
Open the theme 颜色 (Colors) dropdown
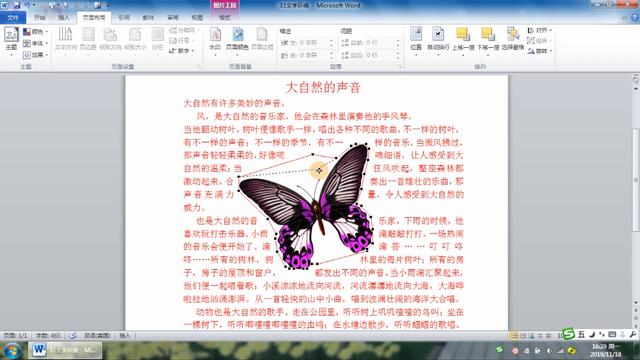pyautogui.click(x=36, y=31)
